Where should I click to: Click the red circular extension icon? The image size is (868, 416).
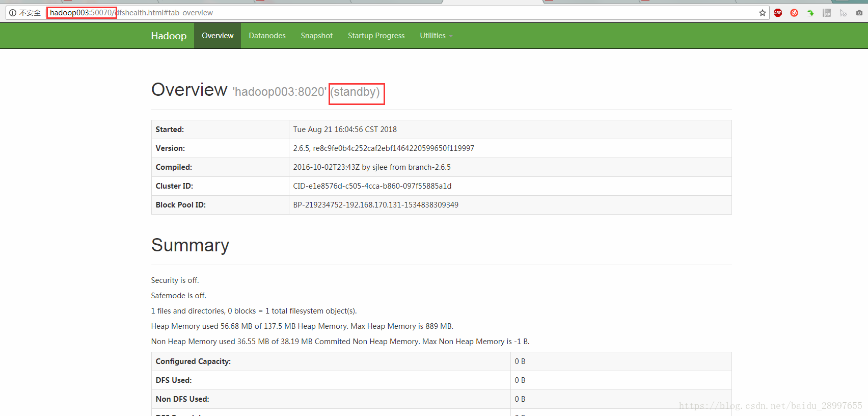(x=794, y=13)
